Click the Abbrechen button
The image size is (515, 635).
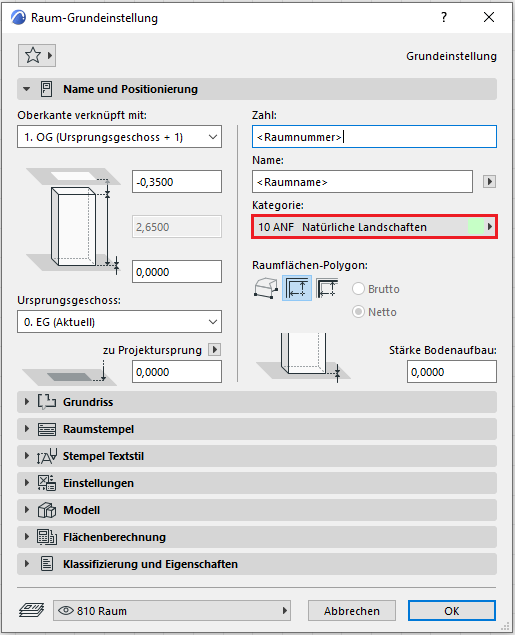click(352, 611)
